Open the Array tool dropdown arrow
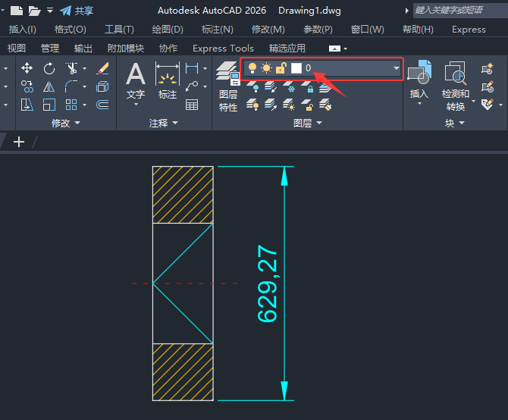 (85, 105)
